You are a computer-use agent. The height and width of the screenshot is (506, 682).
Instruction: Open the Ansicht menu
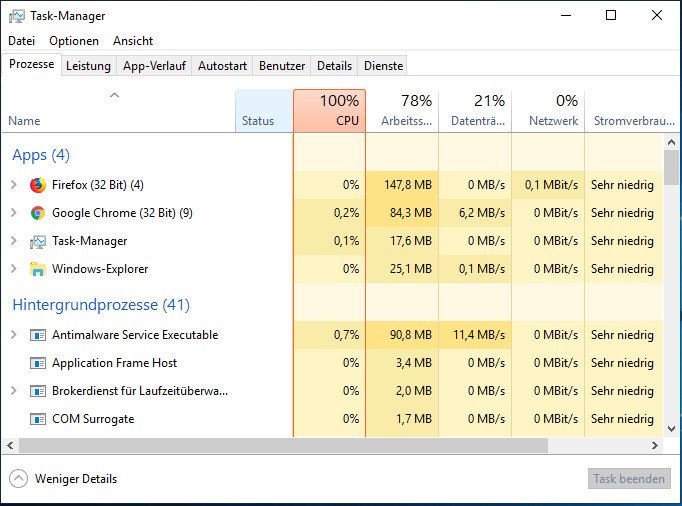[x=133, y=41]
